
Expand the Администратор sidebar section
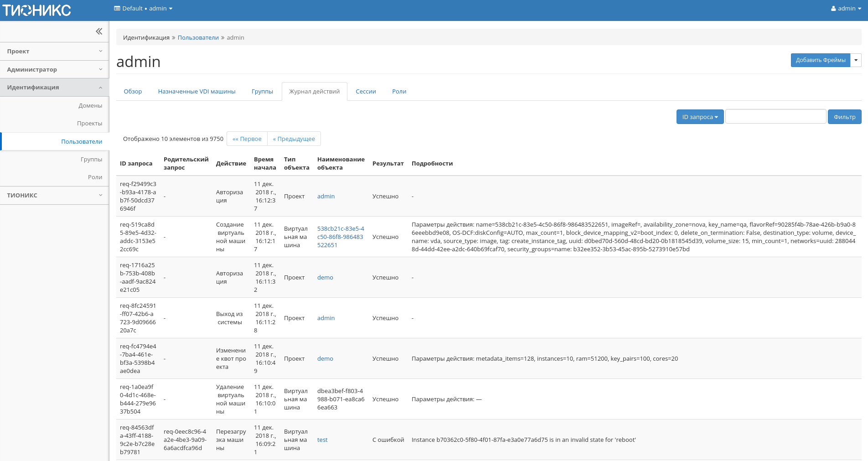(54, 70)
